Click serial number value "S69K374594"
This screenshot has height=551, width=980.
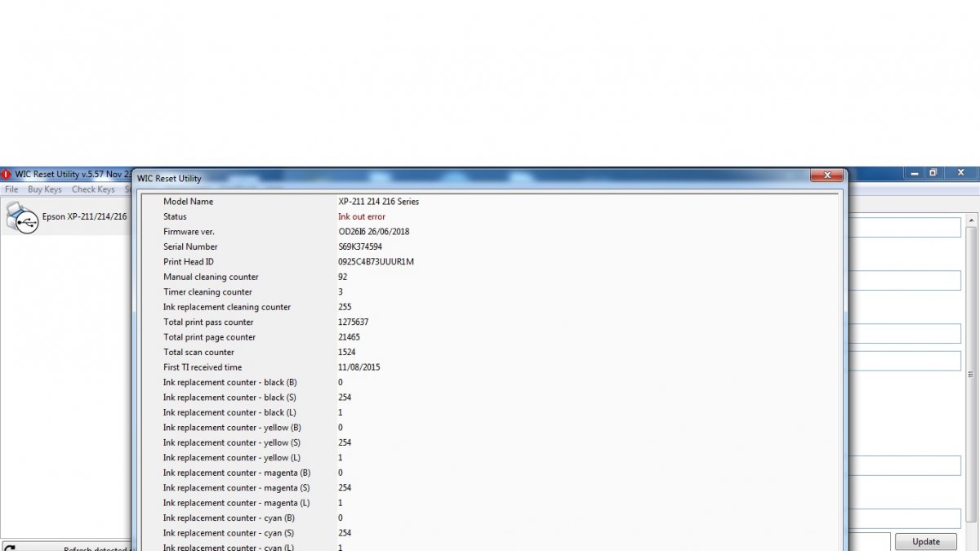[x=360, y=247]
